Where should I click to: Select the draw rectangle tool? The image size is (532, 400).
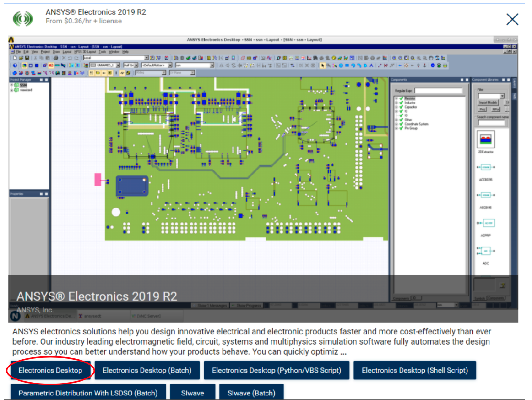(347, 66)
